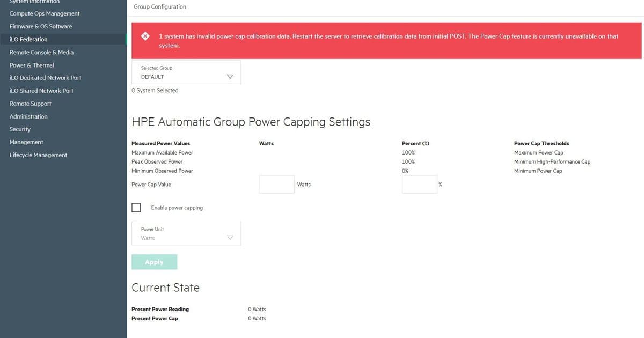Open Lifecycle Management
This screenshot has height=338, width=644.
click(x=38, y=155)
